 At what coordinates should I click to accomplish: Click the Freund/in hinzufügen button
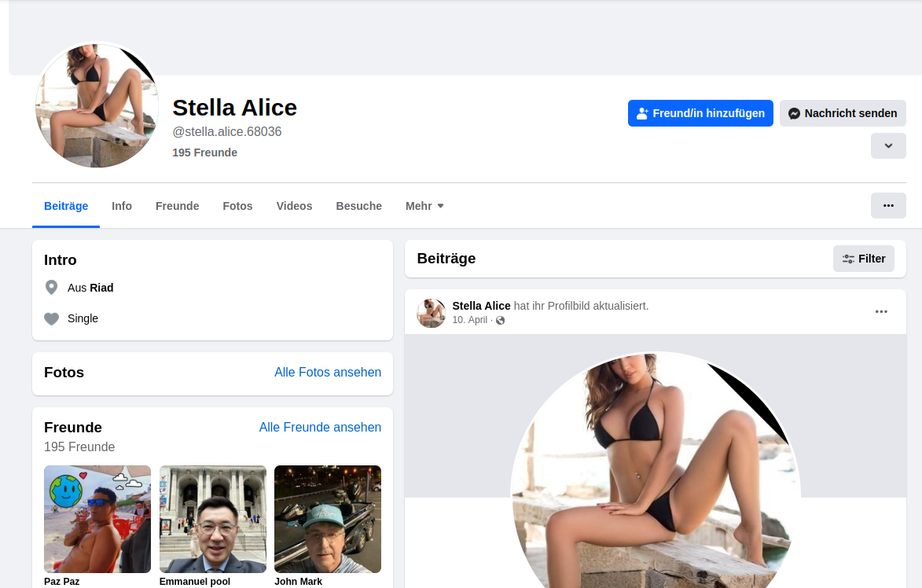click(x=700, y=113)
